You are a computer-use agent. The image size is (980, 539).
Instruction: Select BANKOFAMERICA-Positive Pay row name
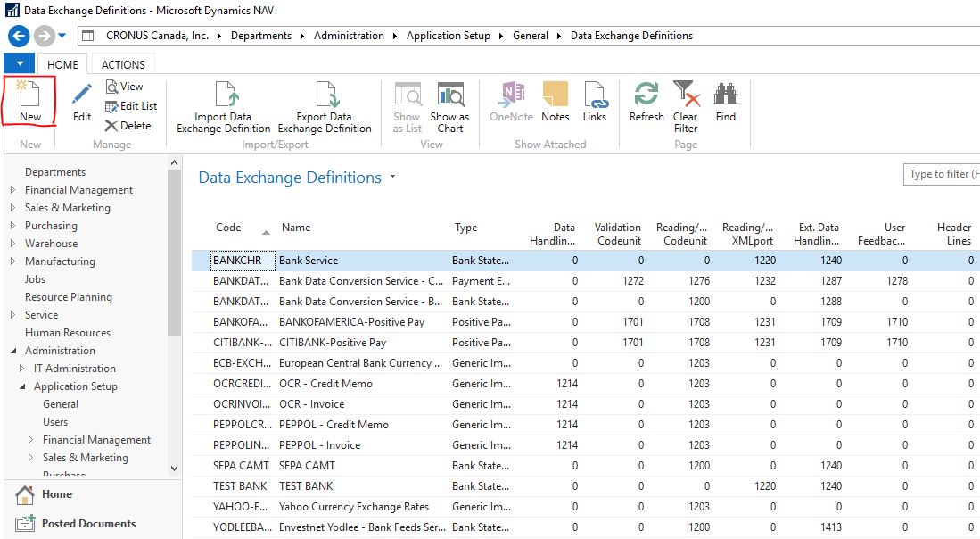[x=351, y=323]
